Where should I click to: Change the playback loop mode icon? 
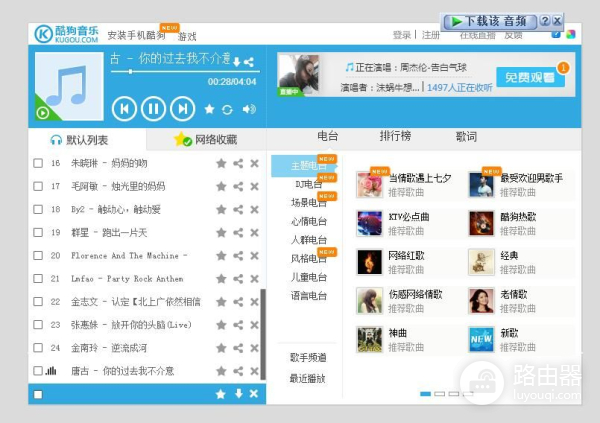(x=227, y=110)
